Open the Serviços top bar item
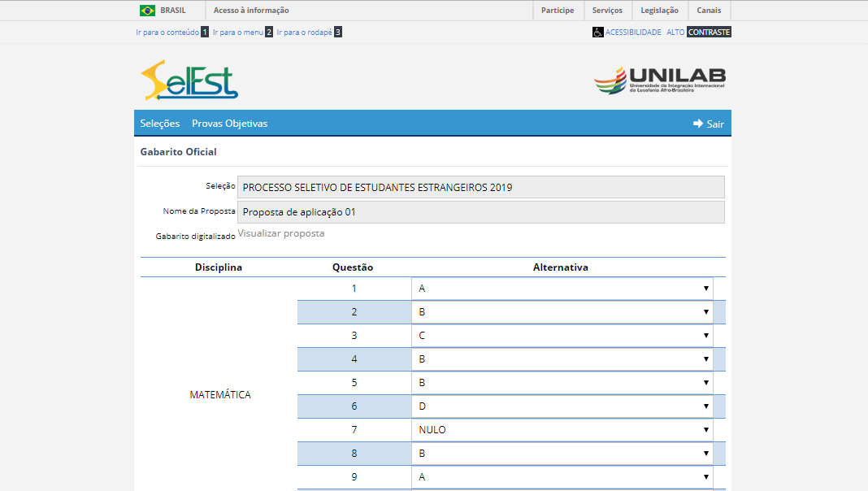Screen dimensions: 868x491 click(x=607, y=11)
